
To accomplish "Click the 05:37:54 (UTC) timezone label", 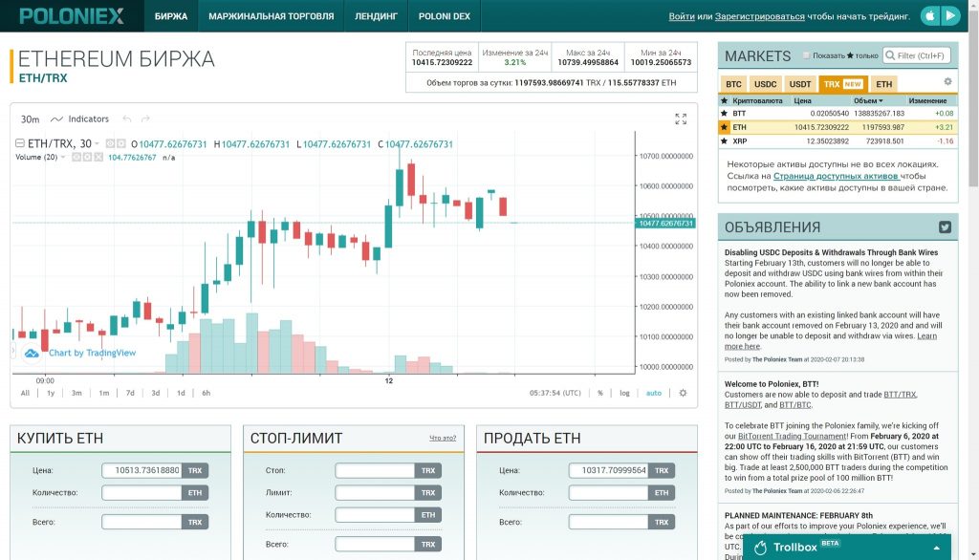I will click(555, 394).
